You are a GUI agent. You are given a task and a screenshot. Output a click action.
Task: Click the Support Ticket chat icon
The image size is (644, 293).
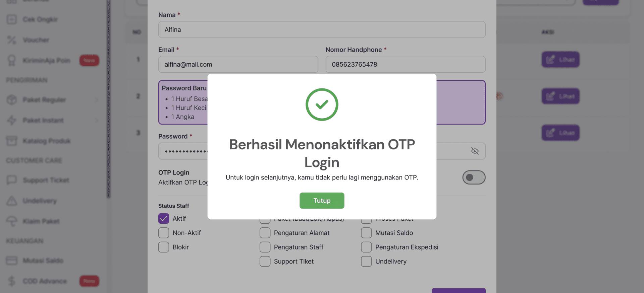click(12, 180)
